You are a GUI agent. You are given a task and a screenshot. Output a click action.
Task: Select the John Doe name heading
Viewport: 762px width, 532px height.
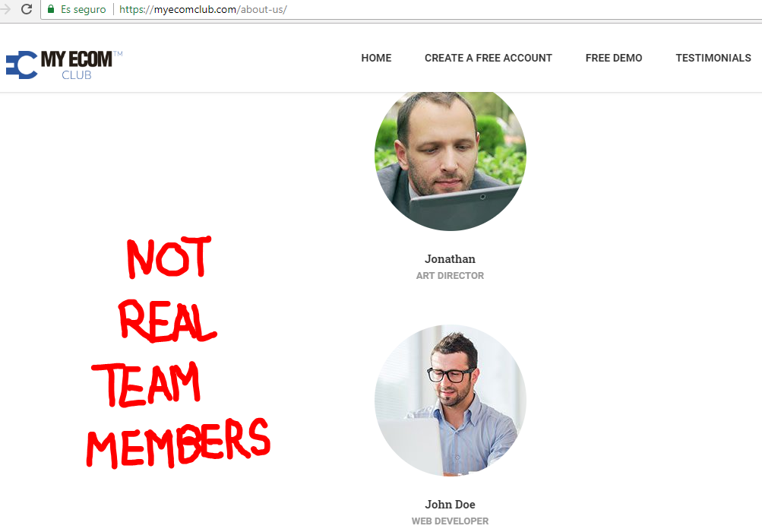[x=450, y=505]
